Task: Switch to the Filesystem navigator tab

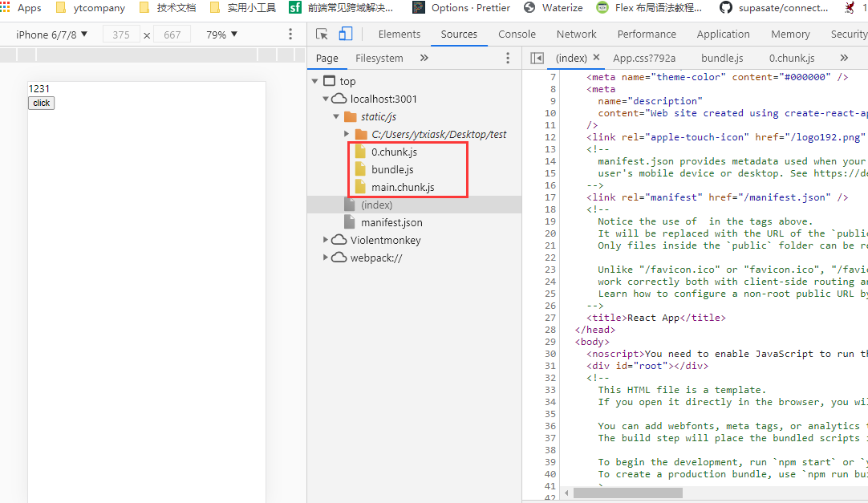Action: 379,59
